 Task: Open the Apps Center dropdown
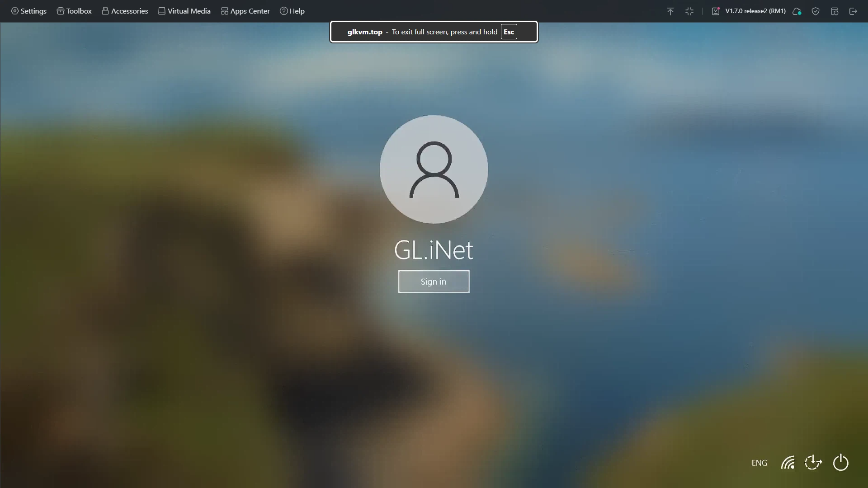click(x=245, y=11)
